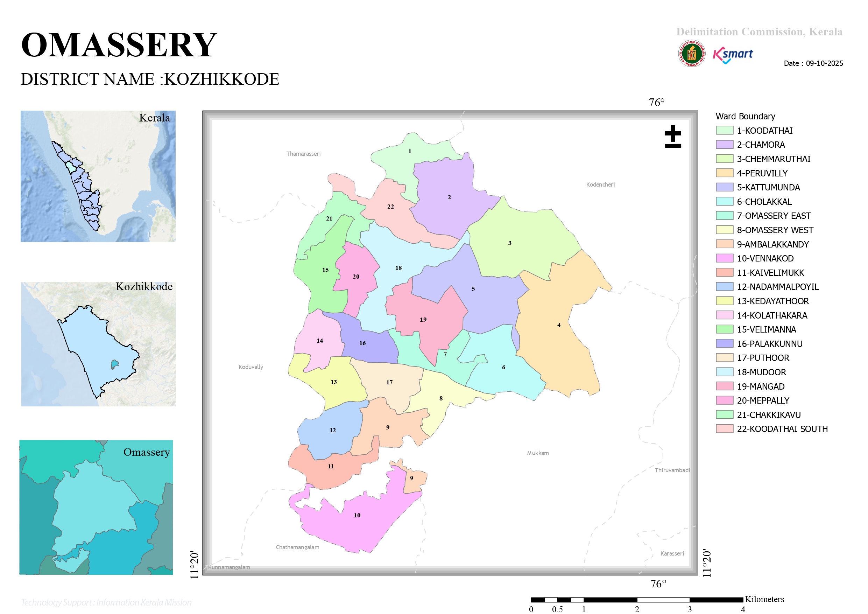868x614 pixels.
Task: Select the 19-MANGAD legend color swatch
Action: point(724,386)
